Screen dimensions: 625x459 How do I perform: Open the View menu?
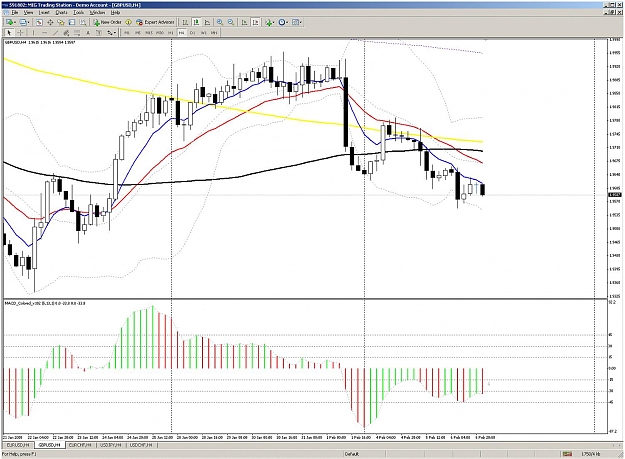pos(28,12)
